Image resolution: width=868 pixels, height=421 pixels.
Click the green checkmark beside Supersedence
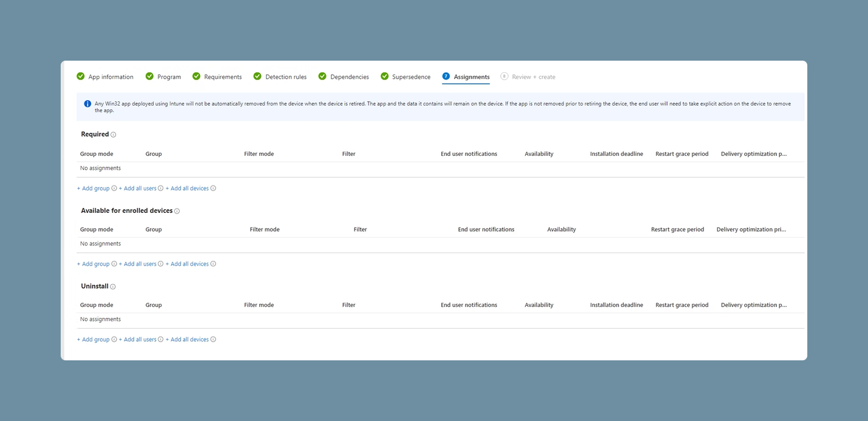(385, 76)
